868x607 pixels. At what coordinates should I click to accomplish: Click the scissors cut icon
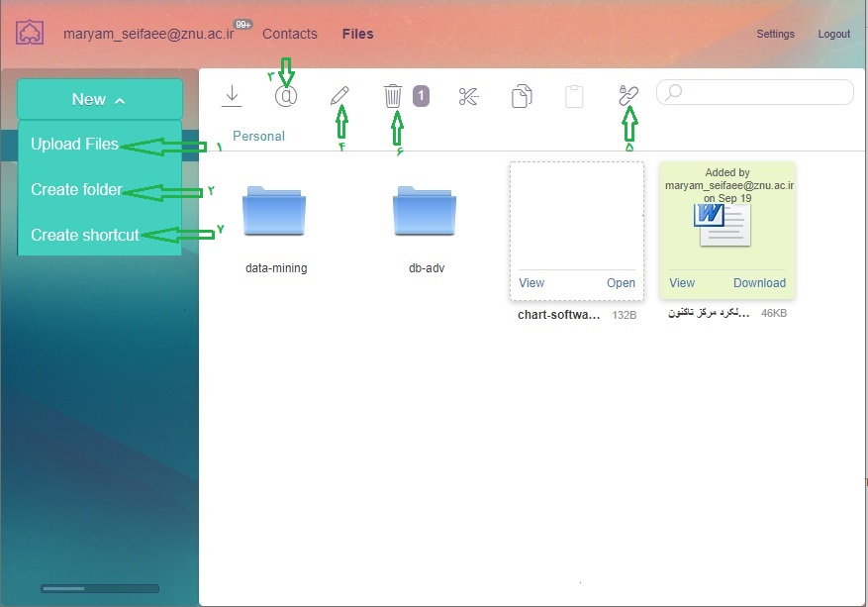coord(468,96)
